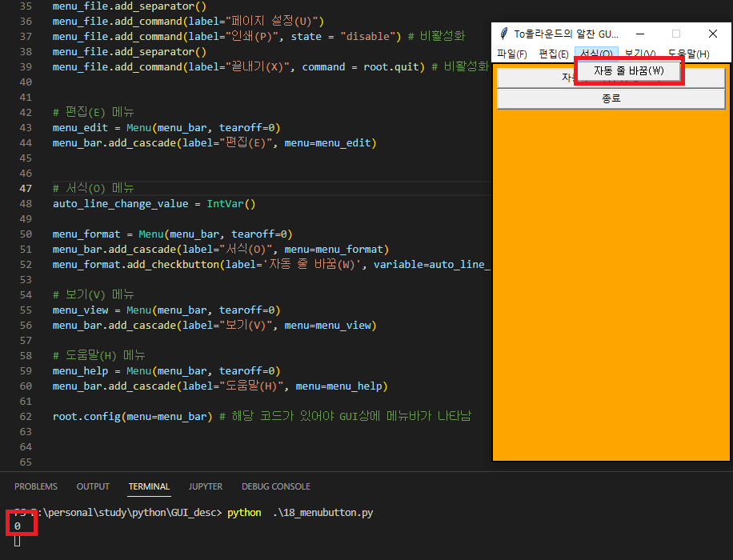
Task: Open the 파일(F) menu in Tk window
Action: (x=512, y=54)
